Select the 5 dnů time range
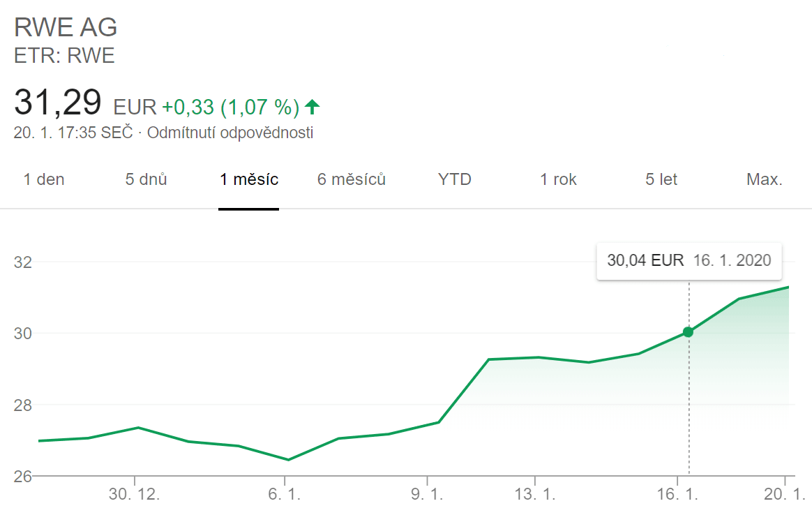Image resolution: width=812 pixels, height=515 pixels. tap(146, 179)
